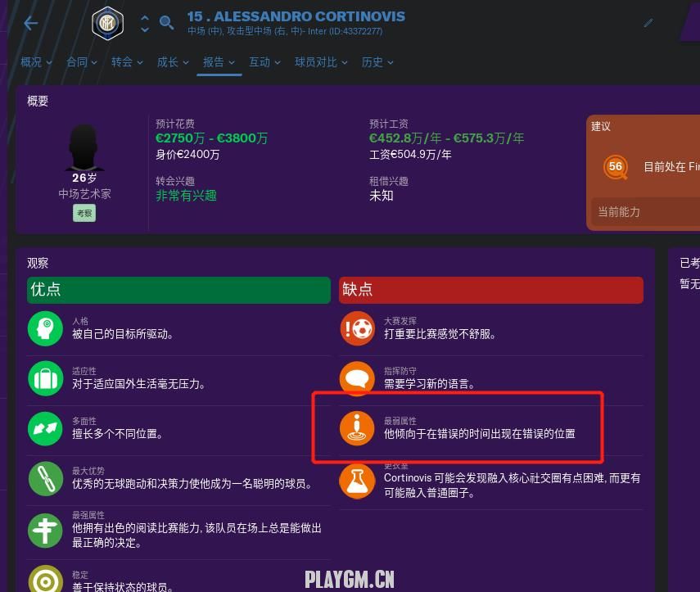Open the 球员对比 tab menu

(x=321, y=62)
